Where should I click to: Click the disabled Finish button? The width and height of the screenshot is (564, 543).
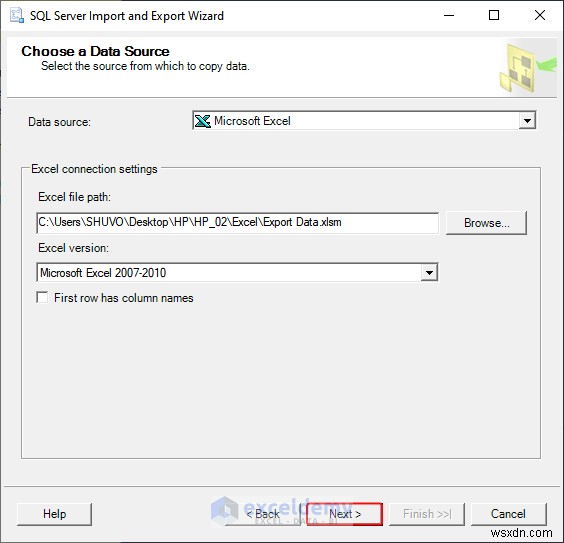pos(427,514)
